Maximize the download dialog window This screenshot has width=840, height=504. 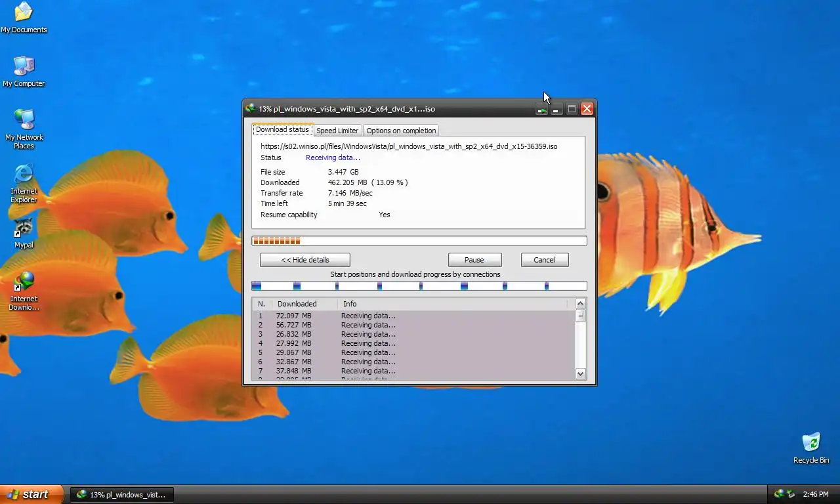pyautogui.click(x=572, y=109)
